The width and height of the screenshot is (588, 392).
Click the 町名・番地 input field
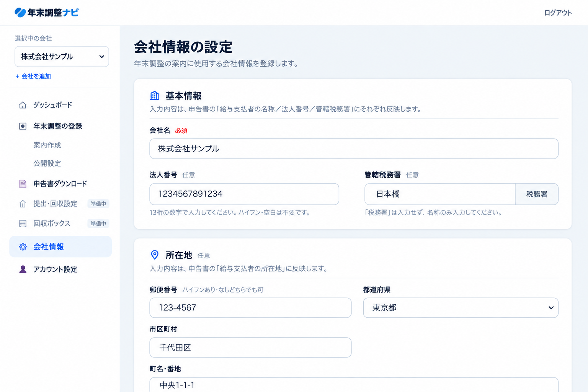(x=354, y=385)
